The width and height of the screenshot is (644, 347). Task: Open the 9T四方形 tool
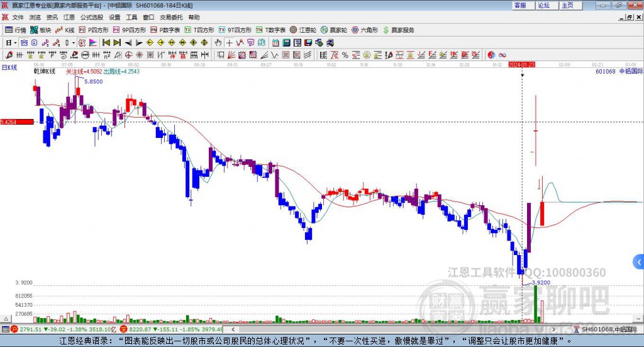pos(235,30)
